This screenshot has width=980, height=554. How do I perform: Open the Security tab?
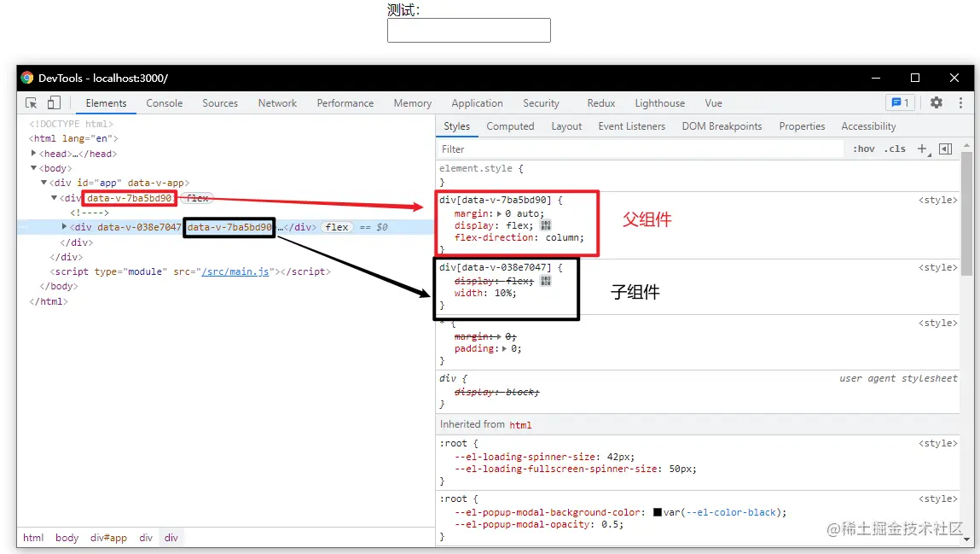542,103
